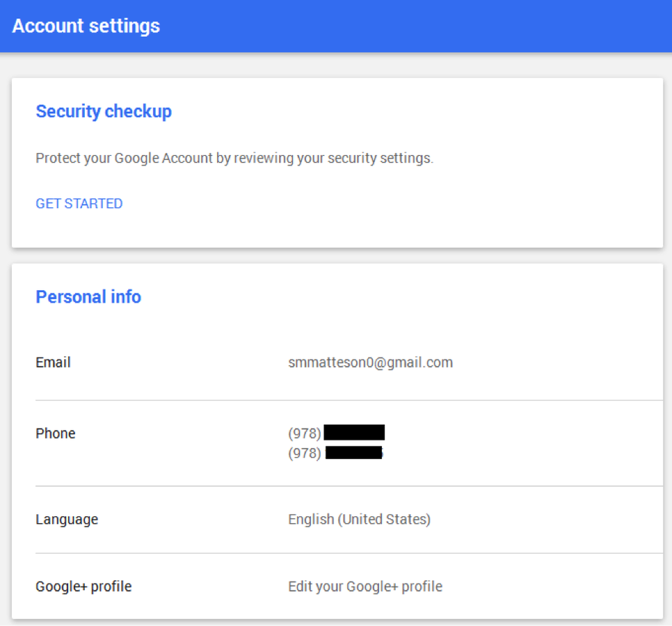Click the blue header banner
Viewport: 672px width, 626px height.
(x=336, y=26)
